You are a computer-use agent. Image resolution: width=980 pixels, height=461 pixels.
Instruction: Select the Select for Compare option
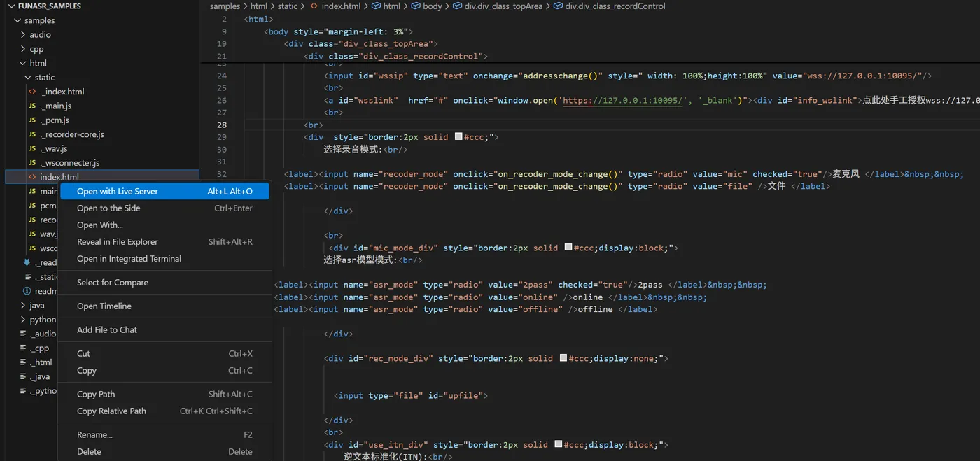164,282
